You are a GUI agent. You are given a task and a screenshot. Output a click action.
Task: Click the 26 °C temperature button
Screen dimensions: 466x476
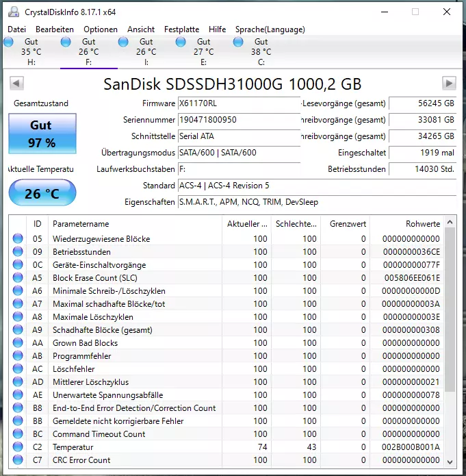(42, 192)
